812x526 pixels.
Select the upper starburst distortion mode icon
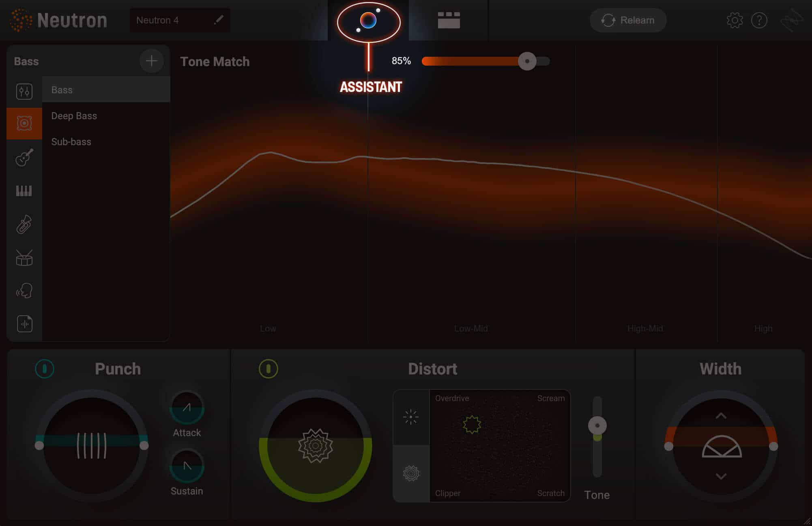pos(411,417)
